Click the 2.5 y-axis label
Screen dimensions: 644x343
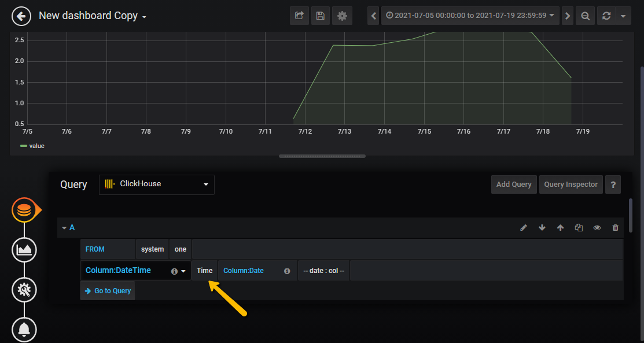[19, 40]
